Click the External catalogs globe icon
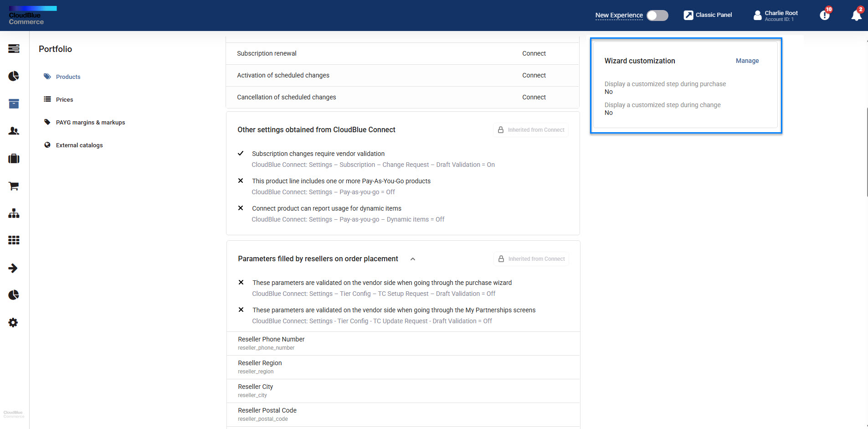The height and width of the screenshot is (429, 868). [47, 145]
